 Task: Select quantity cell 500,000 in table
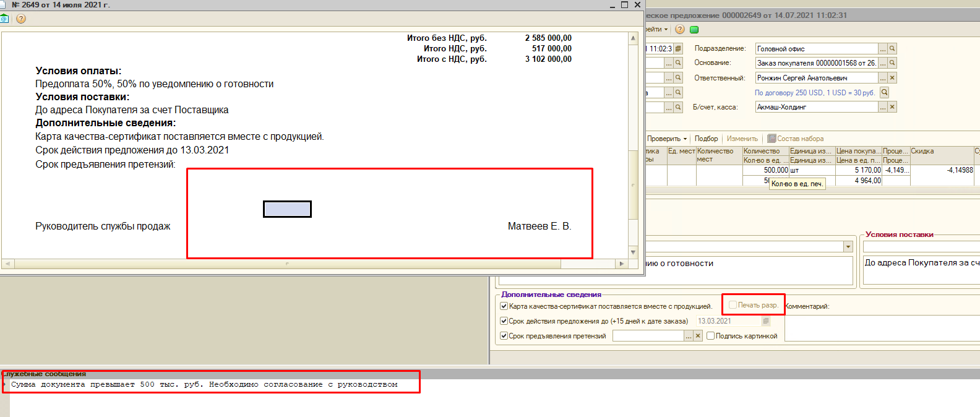tap(766, 170)
